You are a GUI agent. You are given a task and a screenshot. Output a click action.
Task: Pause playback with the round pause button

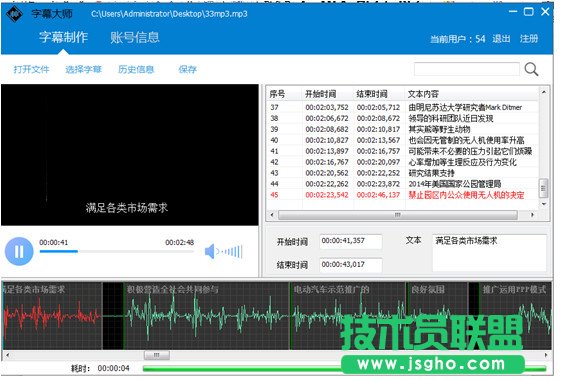point(19,251)
